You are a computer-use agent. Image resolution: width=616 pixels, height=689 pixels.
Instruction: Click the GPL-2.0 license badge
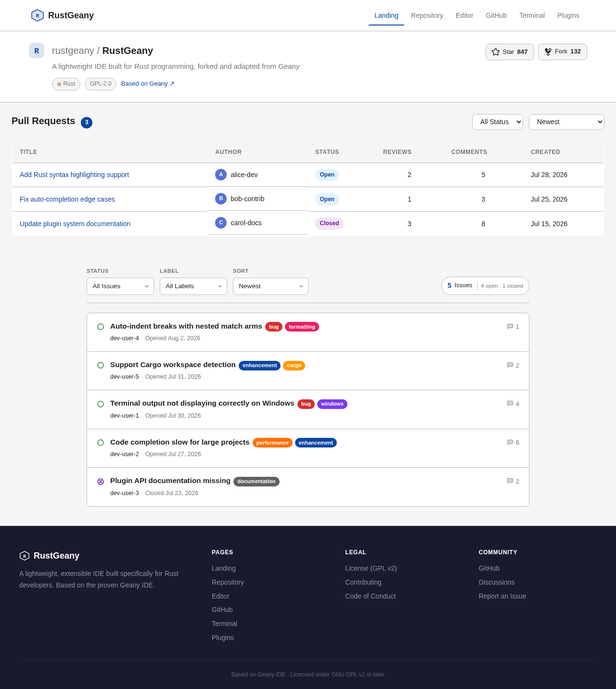(x=101, y=84)
